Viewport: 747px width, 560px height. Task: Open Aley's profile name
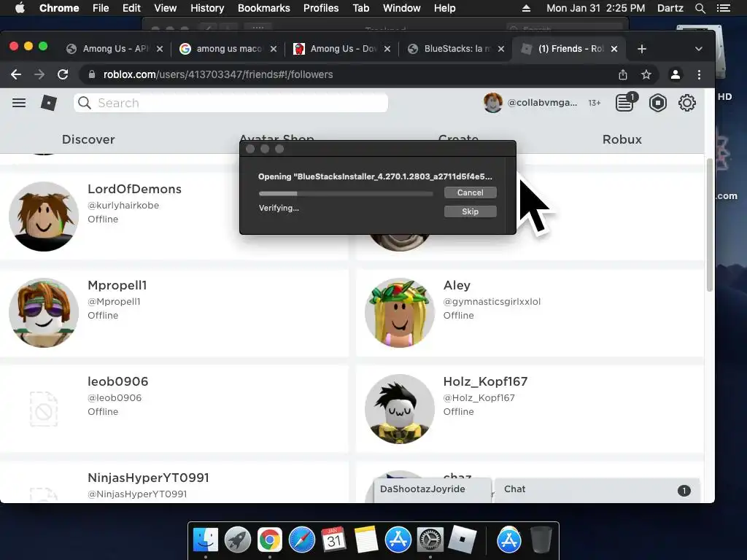457,285
